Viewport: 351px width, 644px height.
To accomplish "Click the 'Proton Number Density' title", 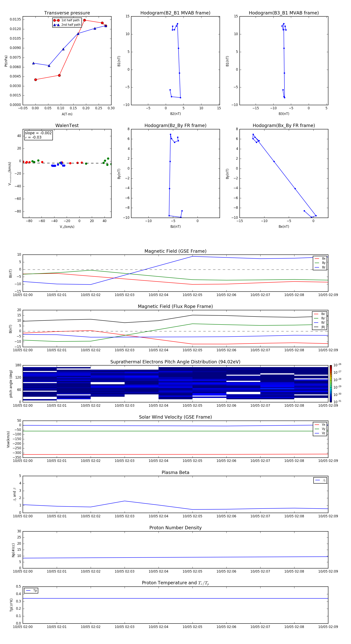I will coord(175,528).
